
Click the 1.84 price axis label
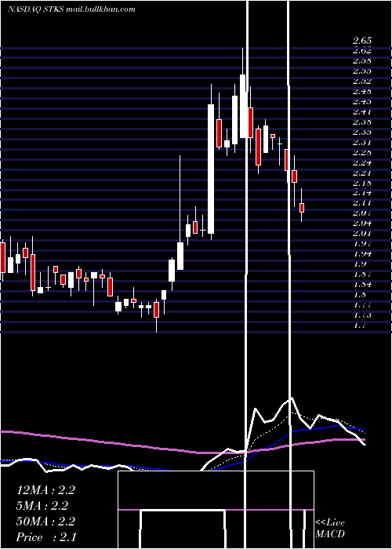pos(362,284)
